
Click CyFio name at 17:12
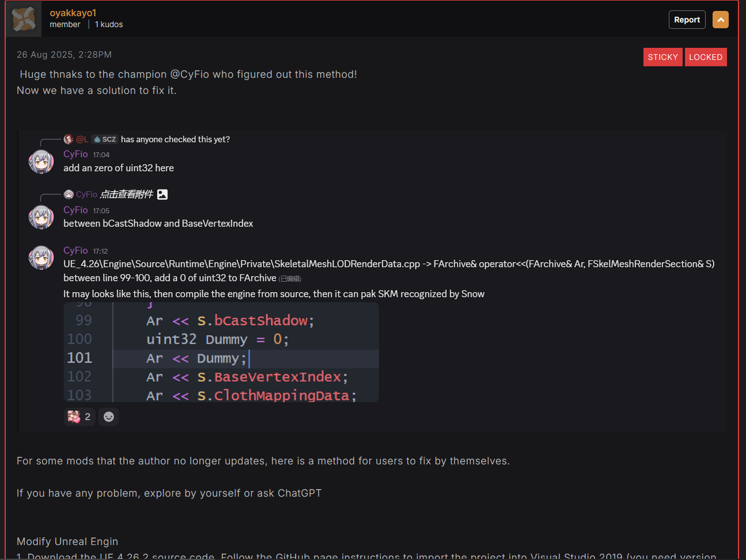pyautogui.click(x=75, y=250)
